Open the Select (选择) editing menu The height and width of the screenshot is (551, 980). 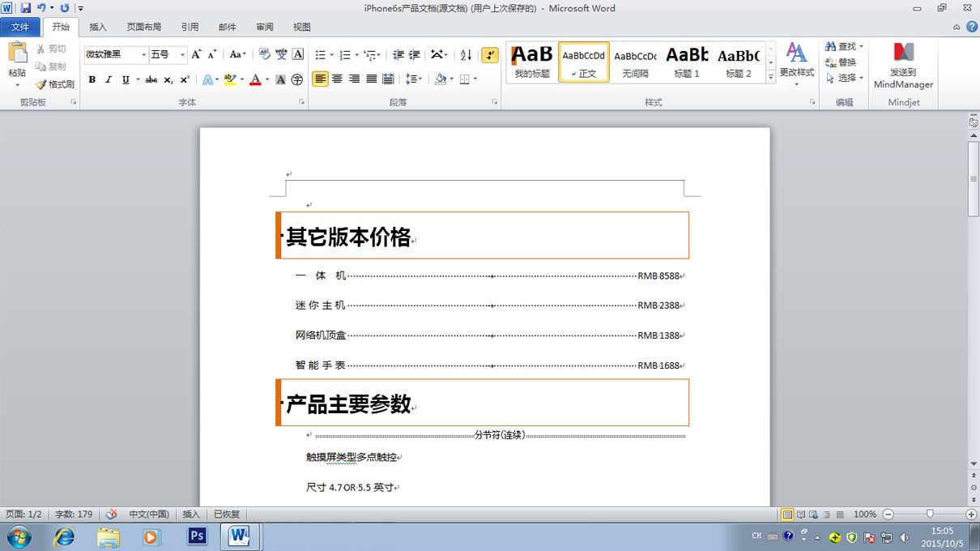point(844,78)
